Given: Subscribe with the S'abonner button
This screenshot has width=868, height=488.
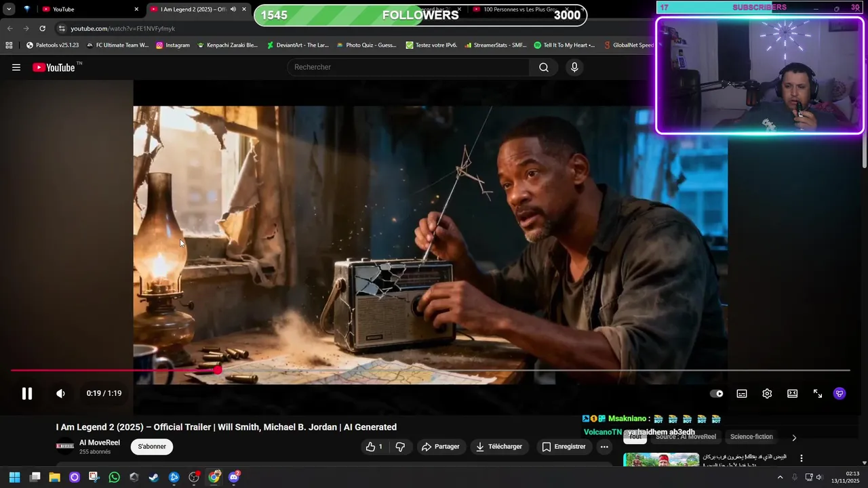Looking at the screenshot, I should pyautogui.click(x=152, y=447).
